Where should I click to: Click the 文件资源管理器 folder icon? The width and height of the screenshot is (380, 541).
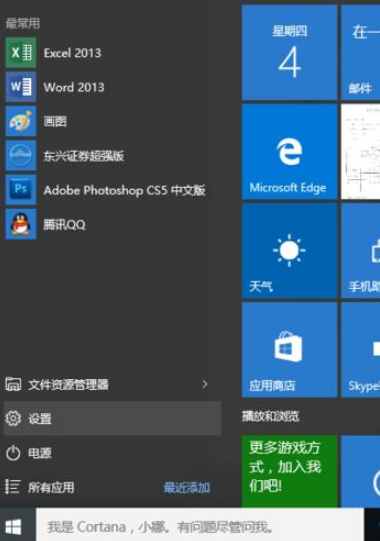coord(13,384)
